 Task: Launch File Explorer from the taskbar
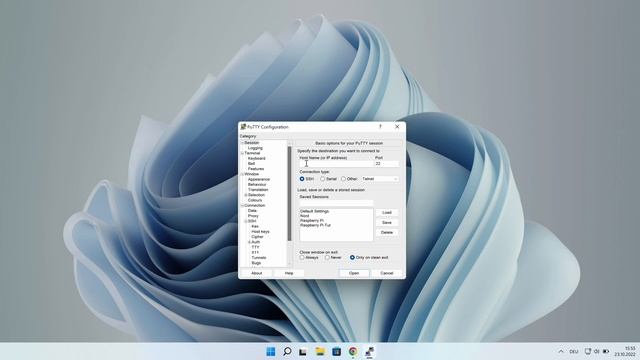click(x=320, y=351)
